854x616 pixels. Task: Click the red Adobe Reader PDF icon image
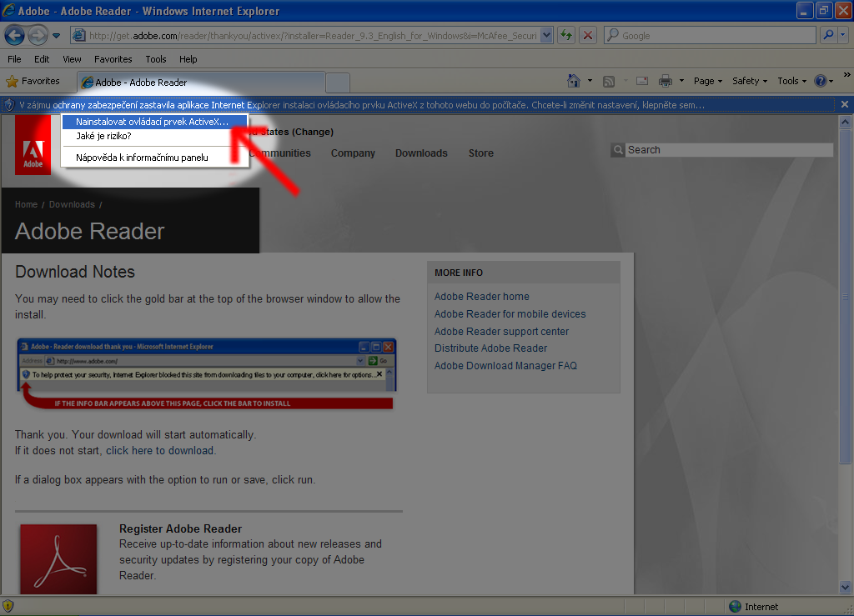[x=59, y=558]
